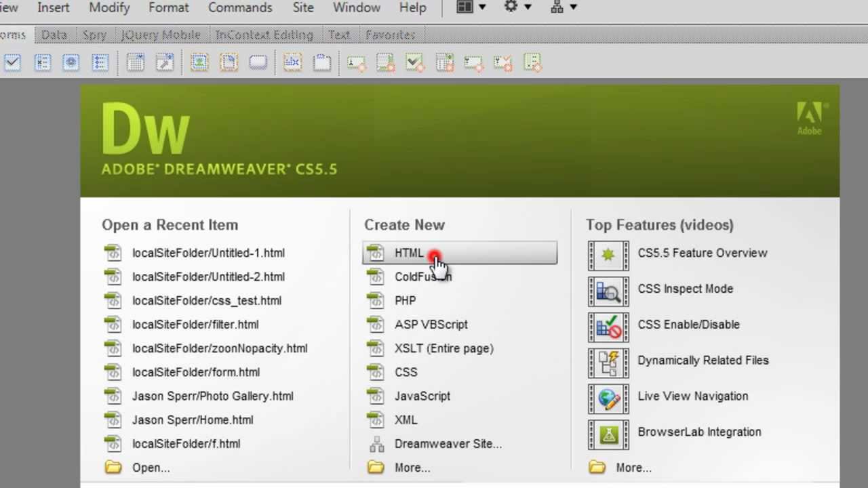Open Jason Sperr/Photo Gallery.html

point(213,396)
